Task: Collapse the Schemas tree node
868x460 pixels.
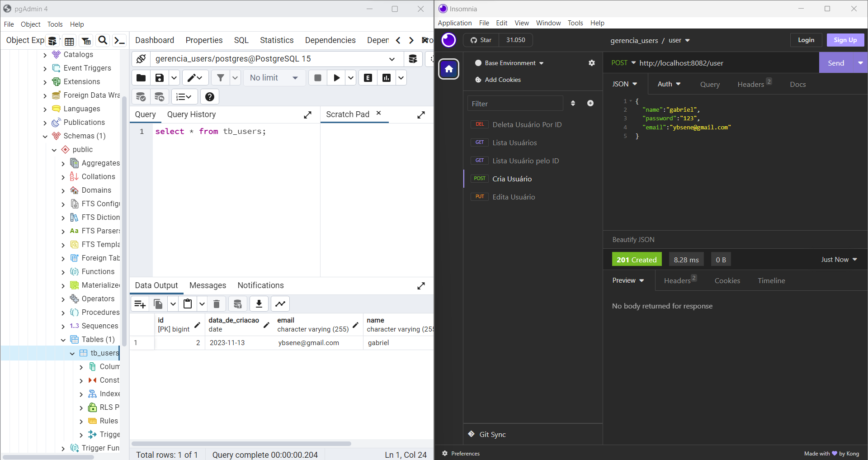Action: pos(45,136)
